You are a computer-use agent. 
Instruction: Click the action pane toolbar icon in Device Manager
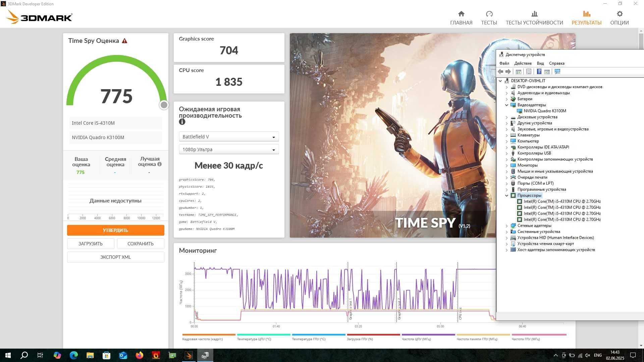(x=547, y=71)
